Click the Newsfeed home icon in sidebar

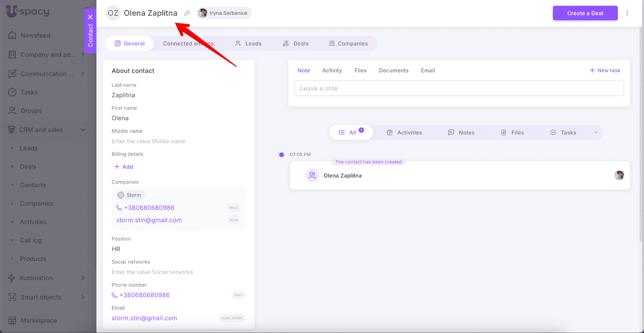12,35
